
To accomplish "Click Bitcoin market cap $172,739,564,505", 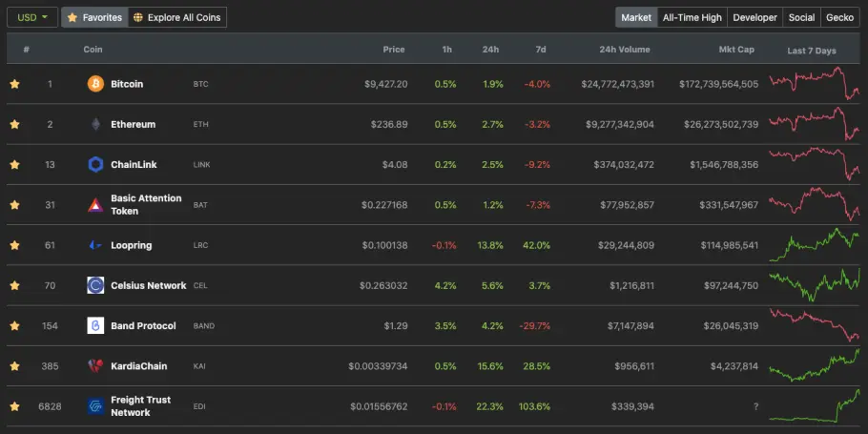I will [719, 84].
